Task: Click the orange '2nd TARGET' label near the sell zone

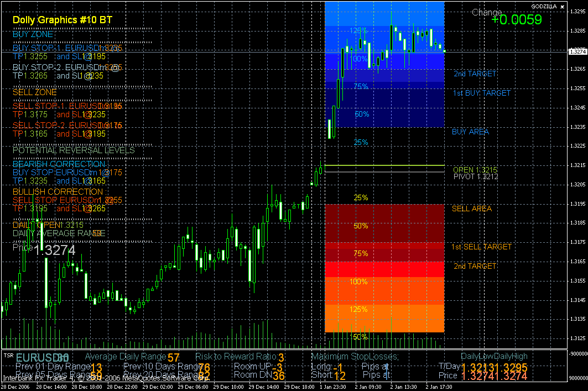Action: [x=475, y=266]
